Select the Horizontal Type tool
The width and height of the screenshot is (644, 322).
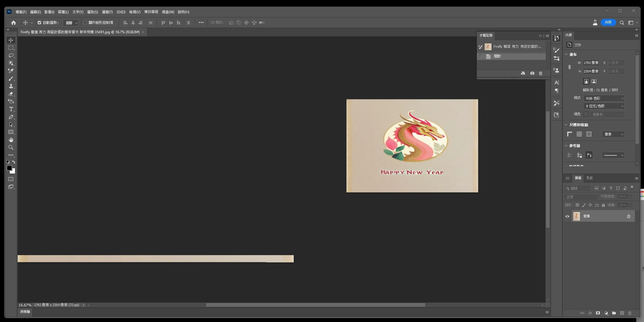11,109
